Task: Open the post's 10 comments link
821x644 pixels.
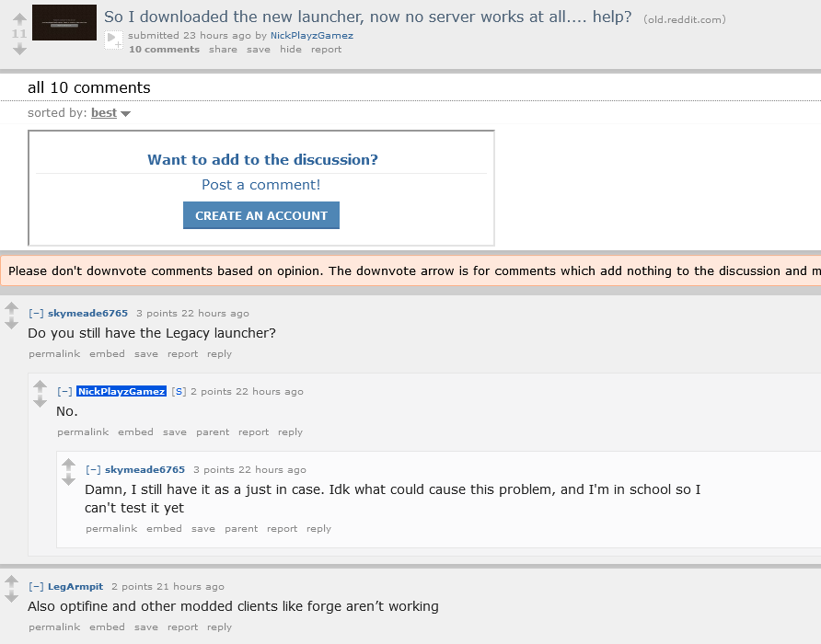Action: click(165, 49)
